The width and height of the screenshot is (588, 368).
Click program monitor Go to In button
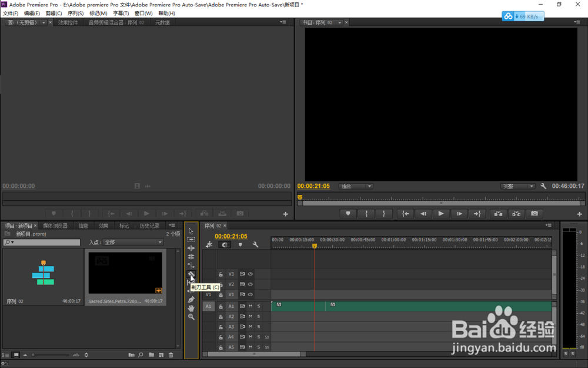point(405,214)
